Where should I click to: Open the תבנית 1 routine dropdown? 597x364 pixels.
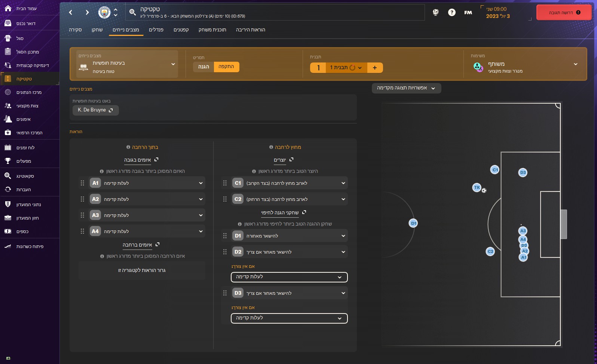(x=346, y=68)
